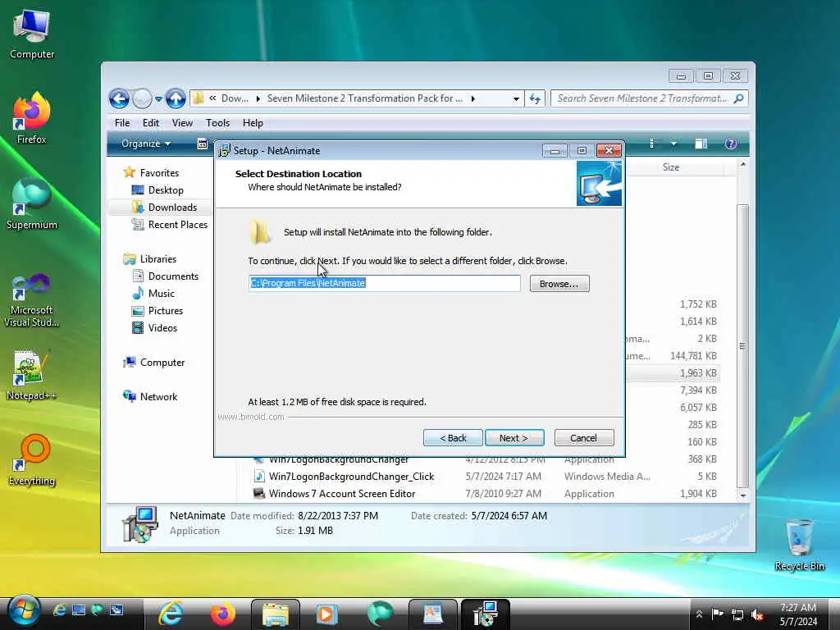Click the Explorer vertical scrollbar thumb

(x=742, y=346)
